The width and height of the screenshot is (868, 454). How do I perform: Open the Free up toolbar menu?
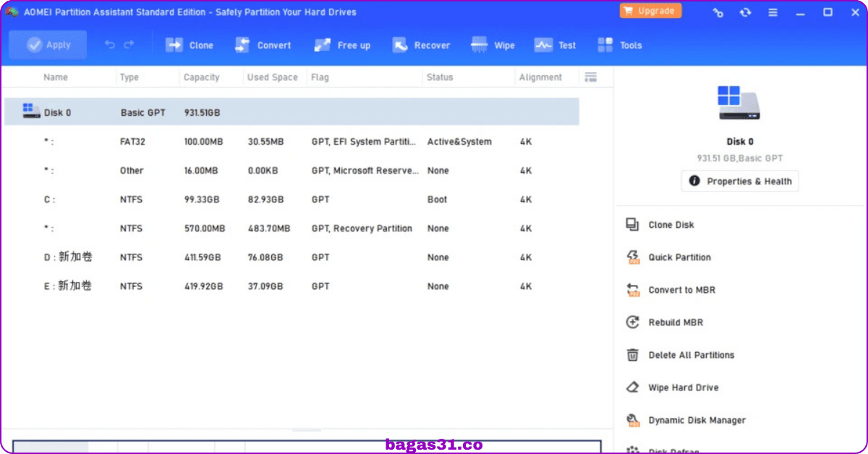(342, 46)
